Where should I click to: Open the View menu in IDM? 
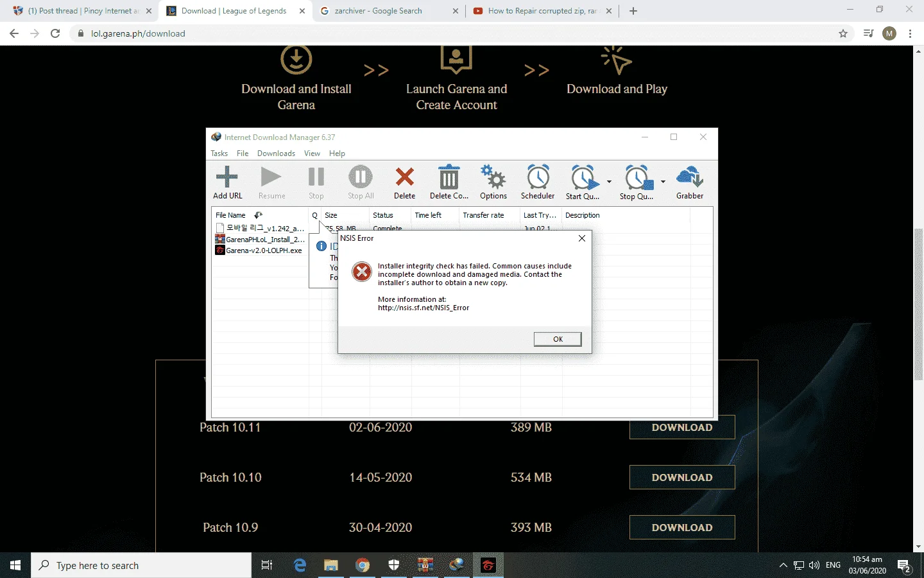coord(312,153)
